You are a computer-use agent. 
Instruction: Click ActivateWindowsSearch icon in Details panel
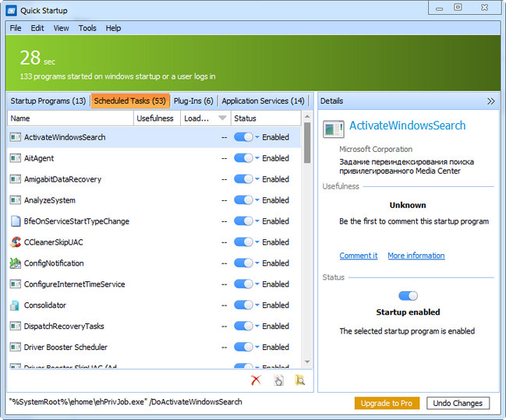click(x=333, y=129)
